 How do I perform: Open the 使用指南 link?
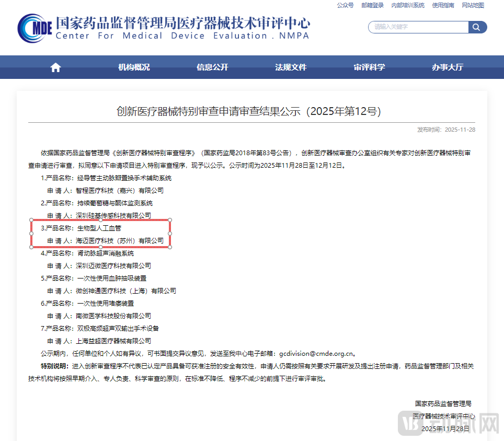pyautogui.click(x=443, y=5)
